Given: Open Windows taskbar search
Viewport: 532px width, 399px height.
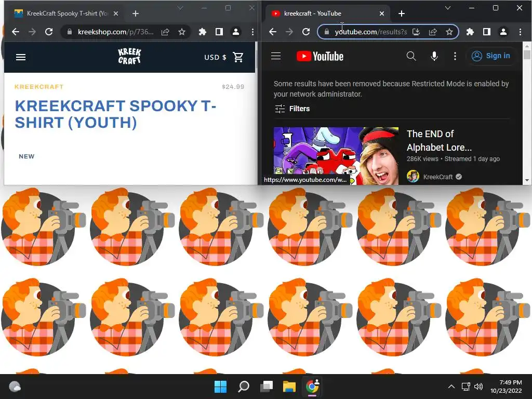Looking at the screenshot, I should coord(244,387).
